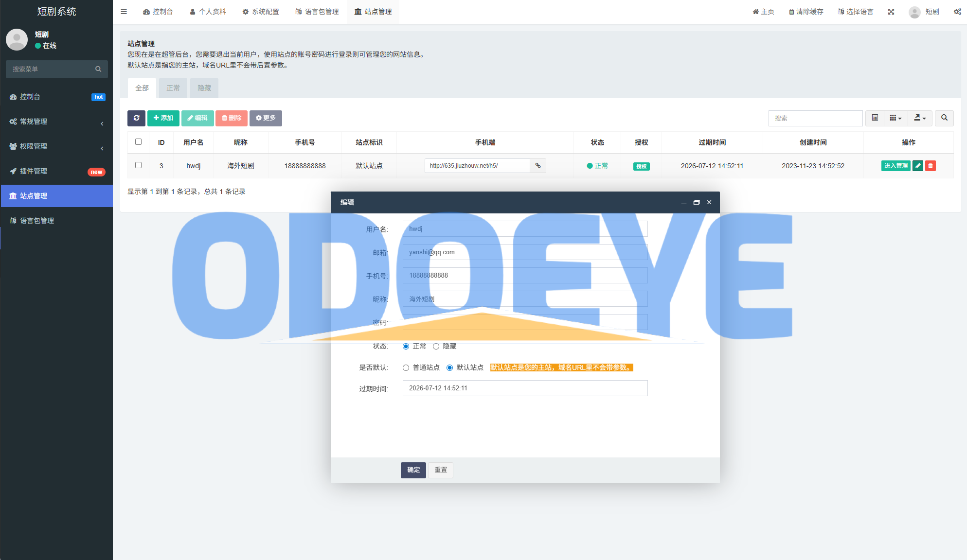Click the link icon beside h5 URL

[538, 166]
